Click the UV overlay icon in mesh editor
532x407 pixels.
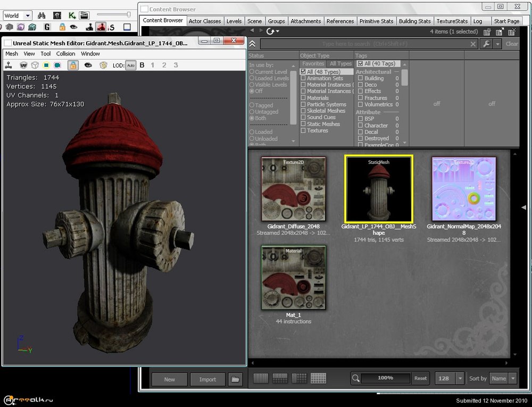[23, 65]
